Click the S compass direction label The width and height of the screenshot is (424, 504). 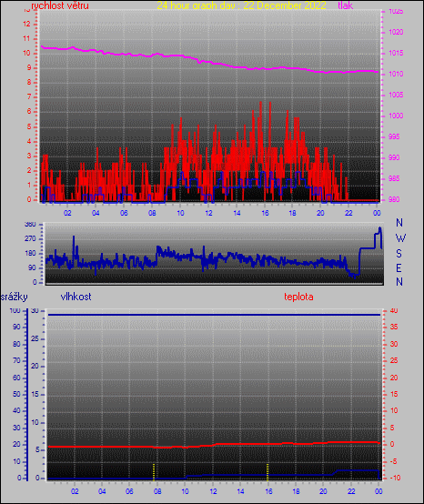click(399, 254)
